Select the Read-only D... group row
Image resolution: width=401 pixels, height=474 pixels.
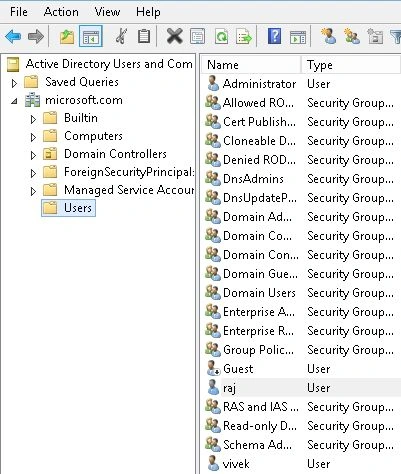point(302,425)
